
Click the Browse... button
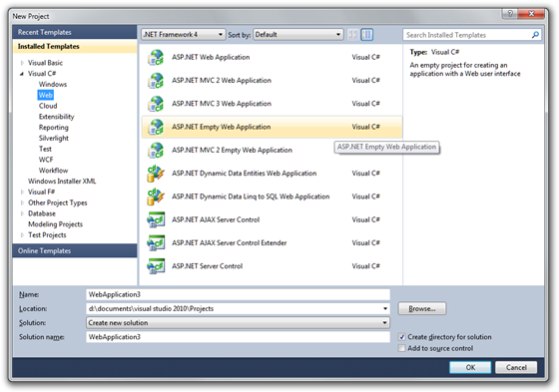(x=422, y=308)
